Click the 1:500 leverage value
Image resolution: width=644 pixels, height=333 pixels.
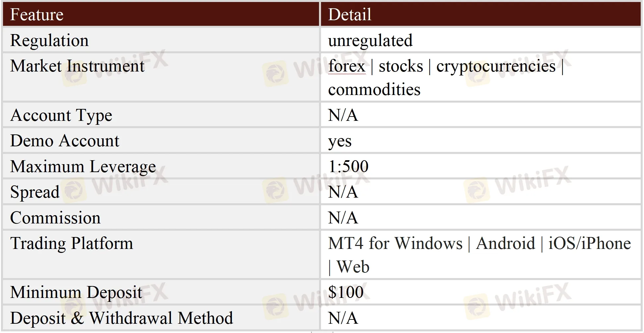point(348,166)
